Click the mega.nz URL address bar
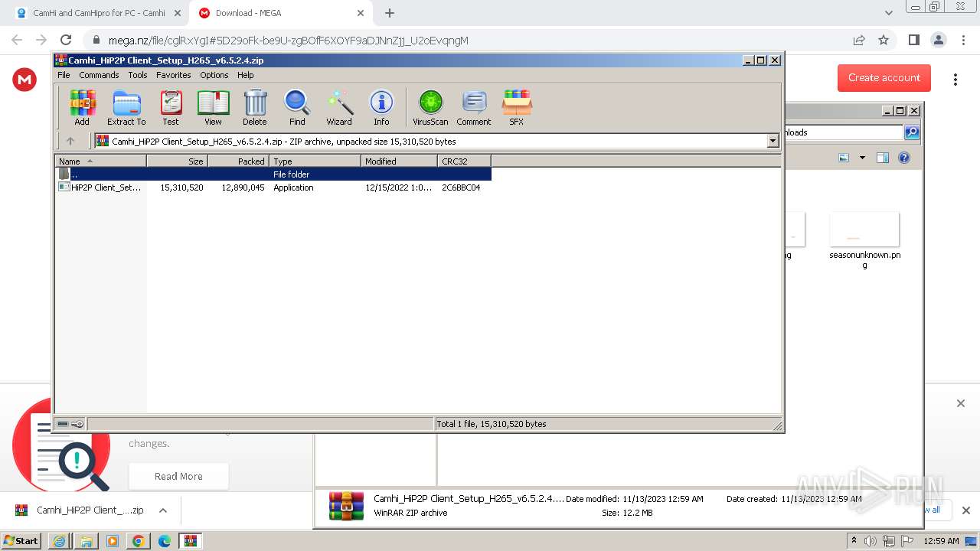This screenshot has width=980, height=551. point(288,41)
